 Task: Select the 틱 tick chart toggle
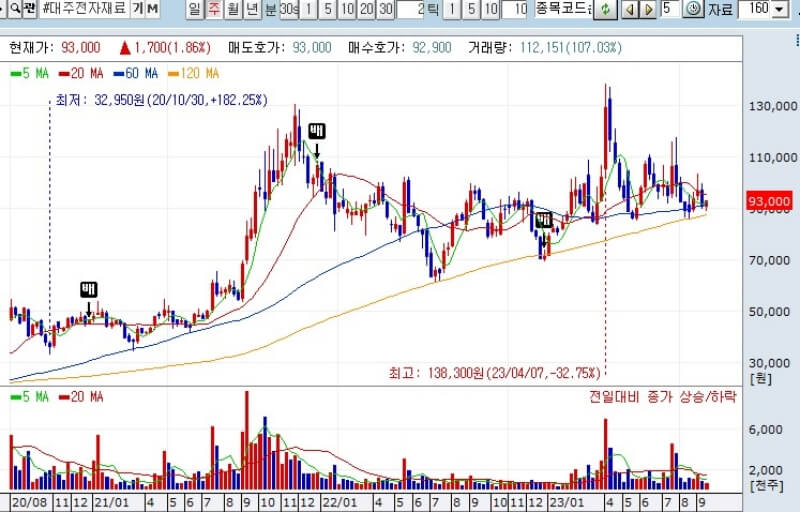point(433,9)
